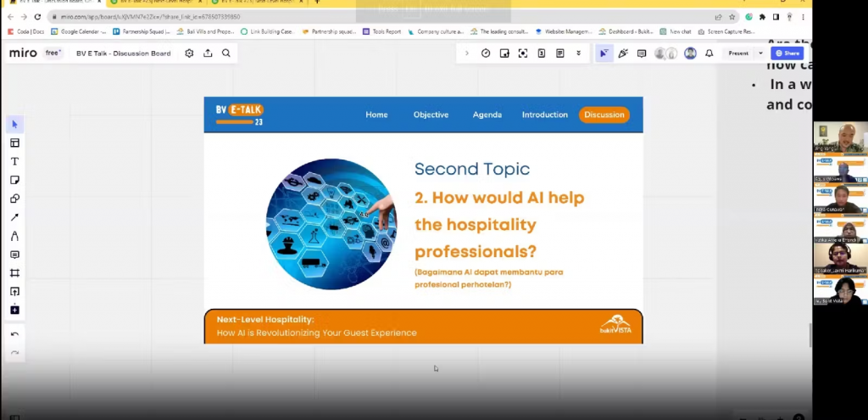
Task: Click the blue Share button
Action: [x=787, y=53]
